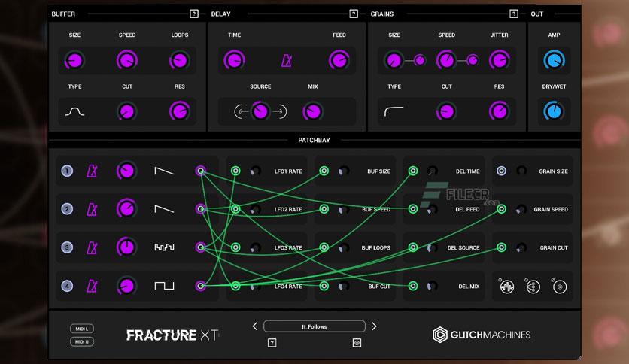629x364 pixels.
Task: Change LFO 2 ramp waveform shape
Action: [164, 209]
